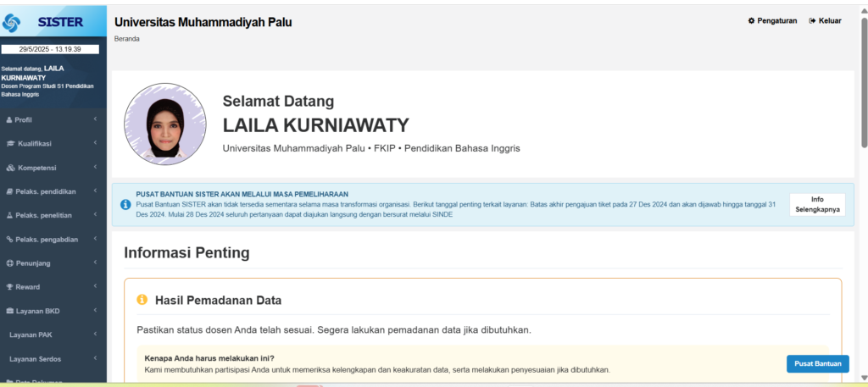Click the date and time field 29/5/2025
Image resolution: width=868 pixels, height=387 pixels.
(x=50, y=49)
